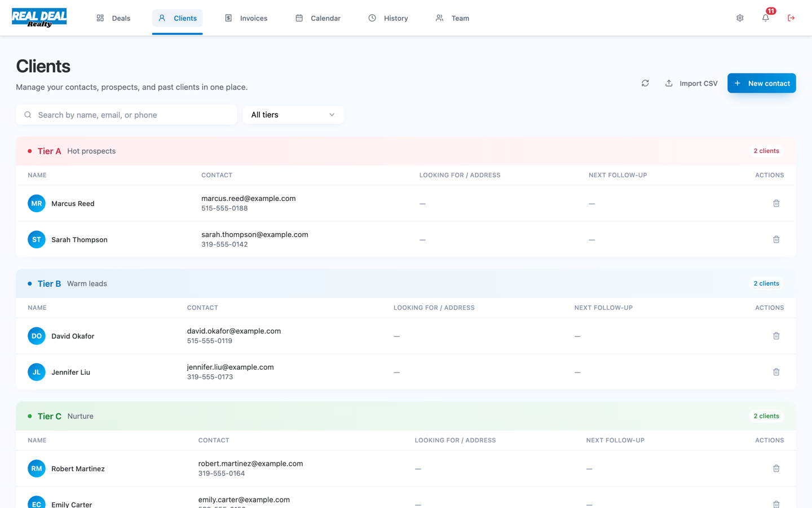Click Sarah Thompson's ST avatar
The width and height of the screenshot is (812, 508).
(37, 239)
